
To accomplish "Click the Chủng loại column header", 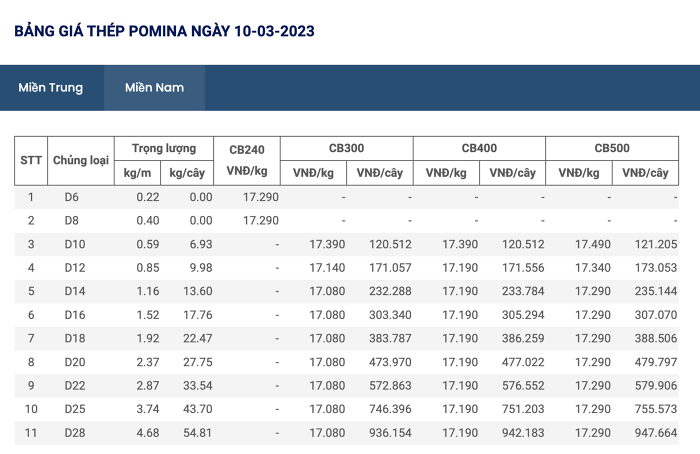I will pos(81,160).
